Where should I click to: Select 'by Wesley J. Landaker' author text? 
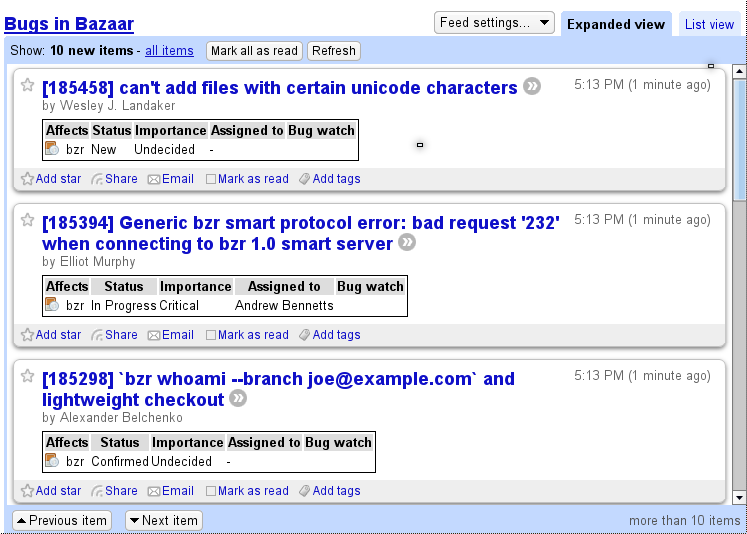pos(109,105)
